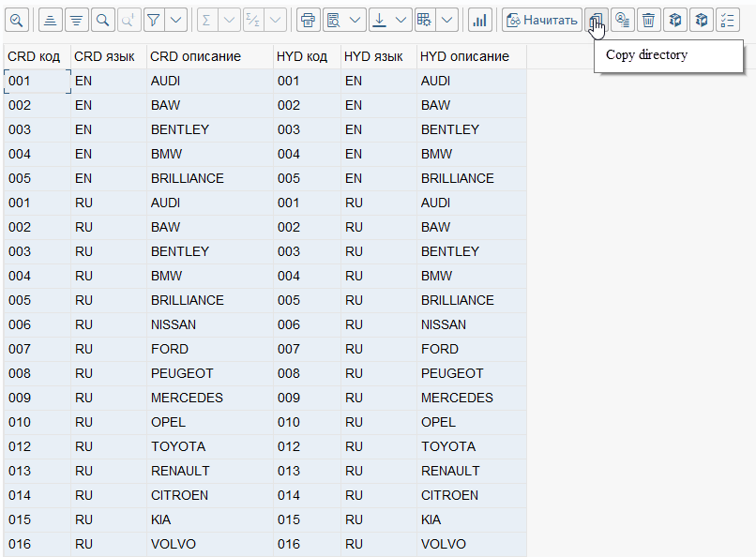Click the user list icon
The height and width of the screenshot is (557, 756).
point(623,21)
